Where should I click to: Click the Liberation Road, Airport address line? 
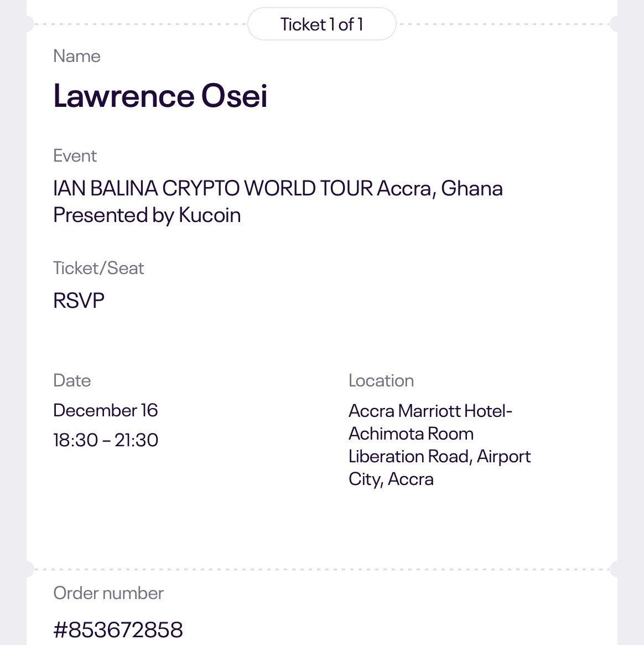click(439, 457)
